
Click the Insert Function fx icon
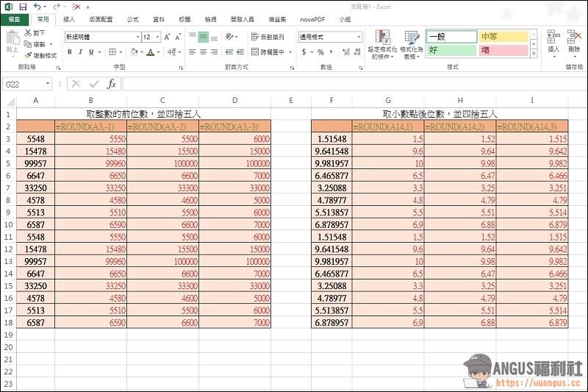(112, 84)
